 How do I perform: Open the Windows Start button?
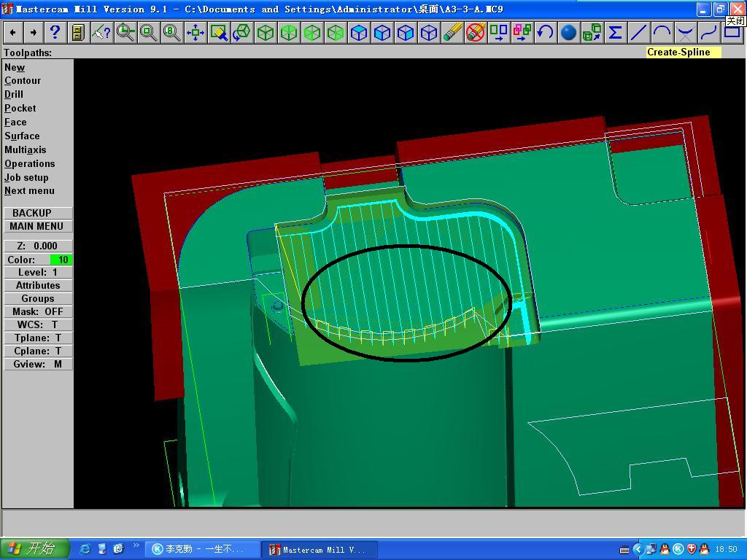pos(35,549)
